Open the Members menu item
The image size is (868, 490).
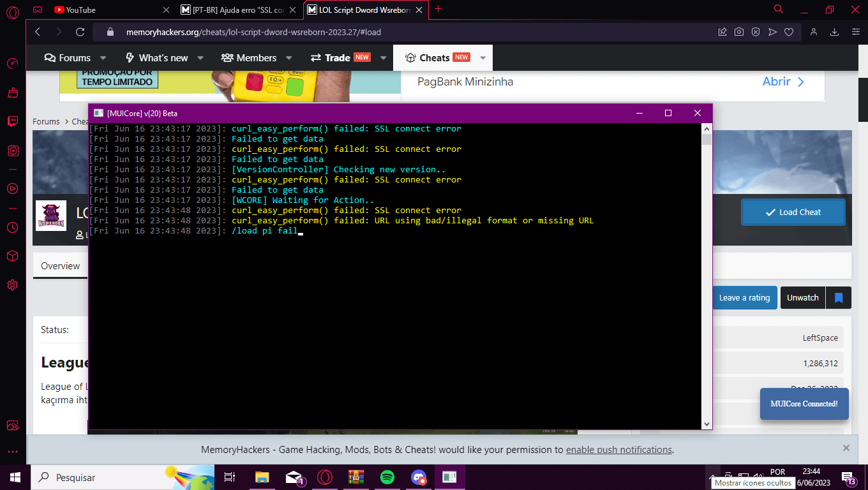[249, 57]
